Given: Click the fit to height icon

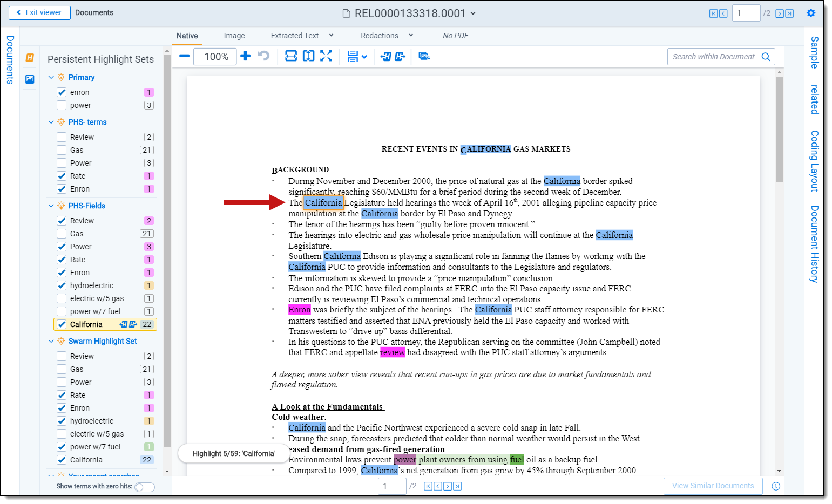Looking at the screenshot, I should tap(308, 56).
